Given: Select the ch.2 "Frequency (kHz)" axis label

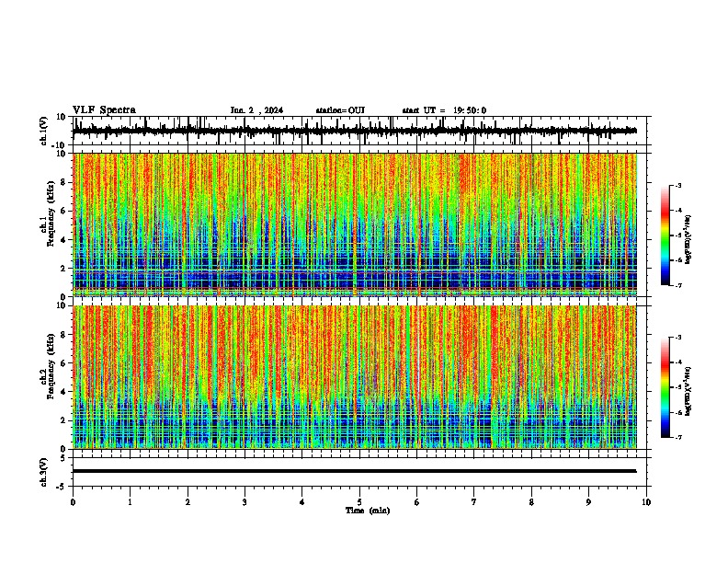Looking at the screenshot, I should 51,366.
